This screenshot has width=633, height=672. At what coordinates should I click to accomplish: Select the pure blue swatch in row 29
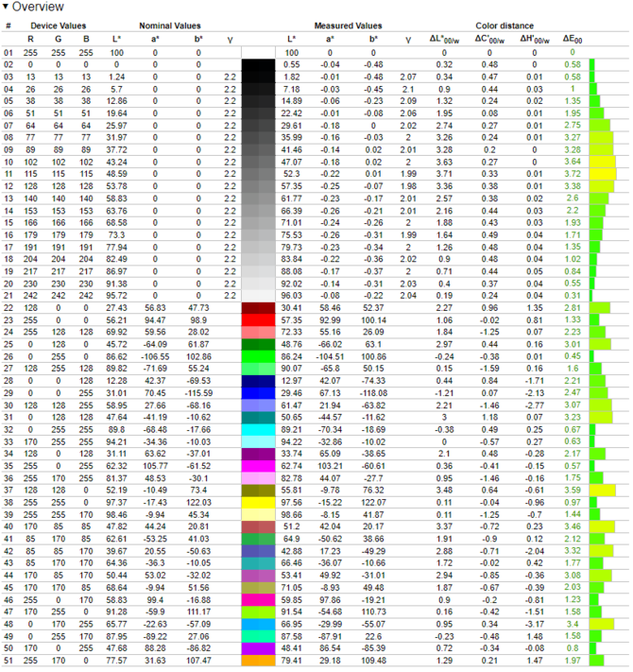click(258, 393)
